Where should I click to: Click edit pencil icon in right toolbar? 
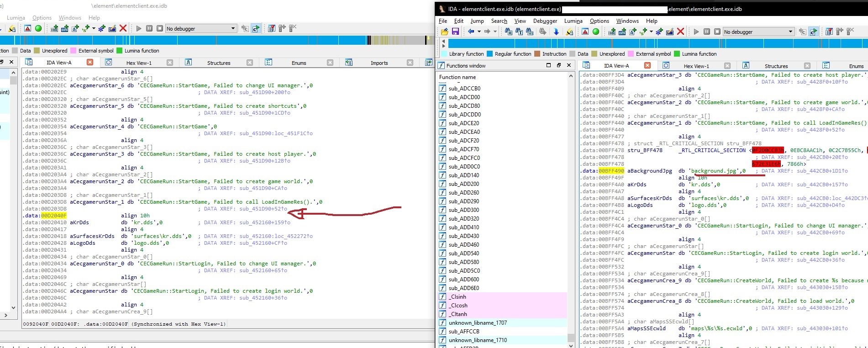point(670,32)
